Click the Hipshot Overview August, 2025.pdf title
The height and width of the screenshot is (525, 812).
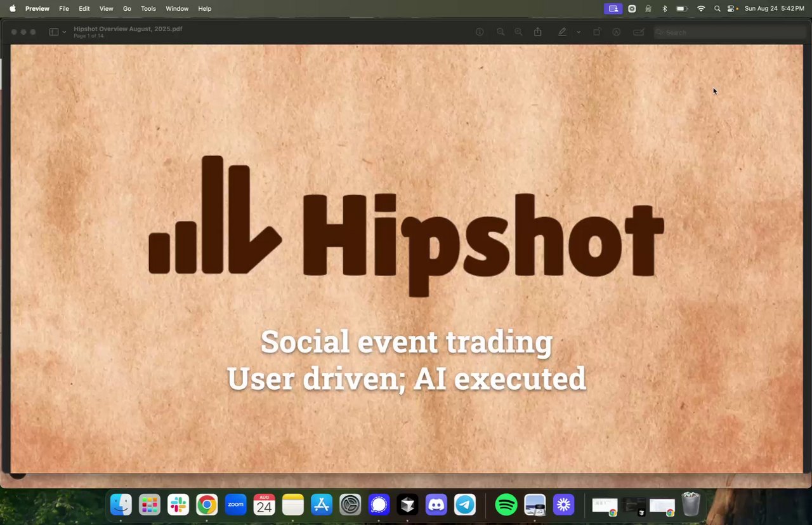pyautogui.click(x=128, y=29)
